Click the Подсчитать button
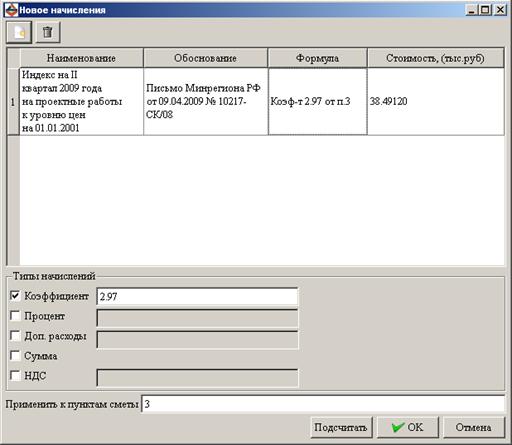This screenshot has width=512, height=445. point(341,427)
